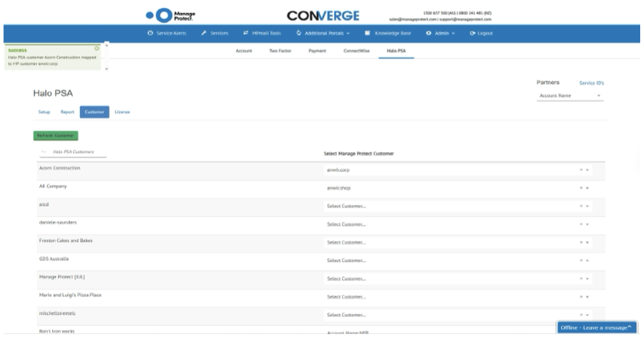Open the License sub-tab
Screen dimensions: 644x344
(x=122, y=112)
